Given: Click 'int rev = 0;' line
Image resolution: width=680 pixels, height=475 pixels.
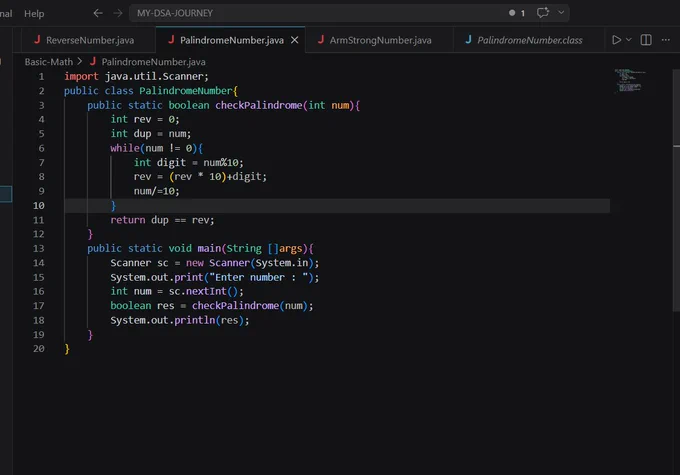Looking at the screenshot, I should pyautogui.click(x=145, y=119).
